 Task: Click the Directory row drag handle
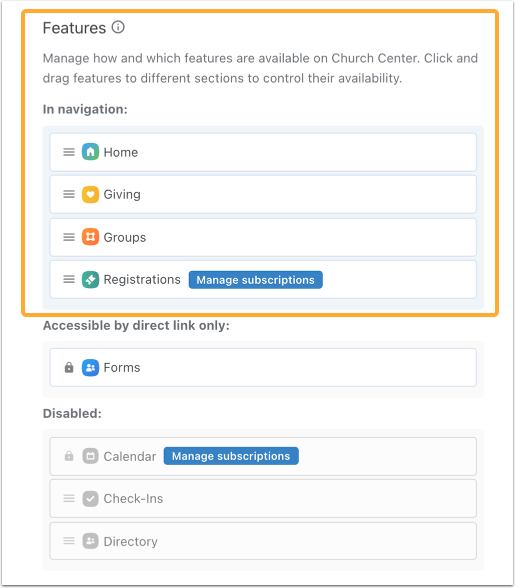pos(69,541)
